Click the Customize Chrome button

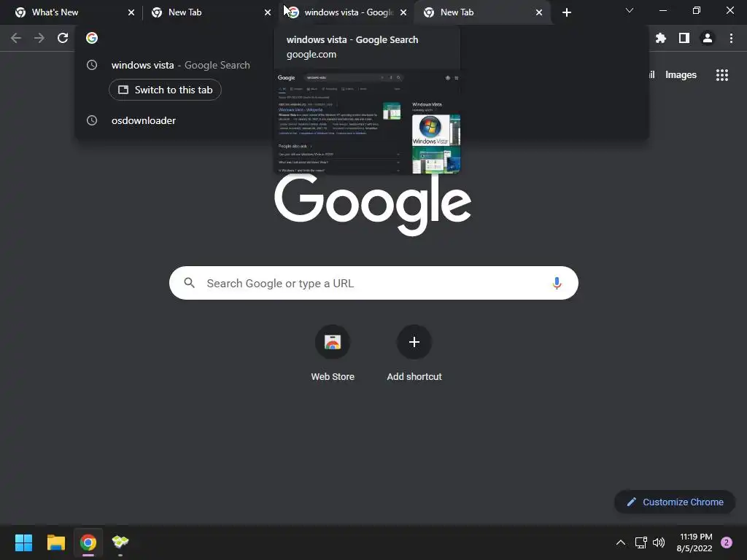coord(675,502)
